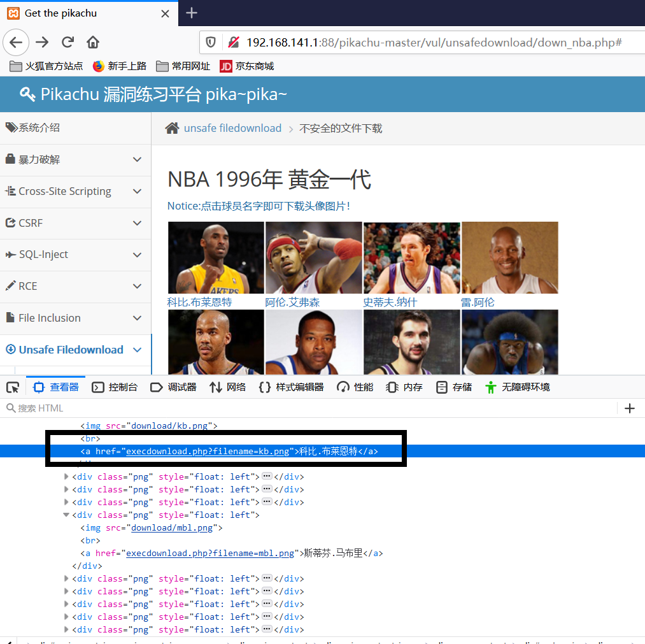Activate the devtools element picker icon
The image size is (645, 644).
13,387
